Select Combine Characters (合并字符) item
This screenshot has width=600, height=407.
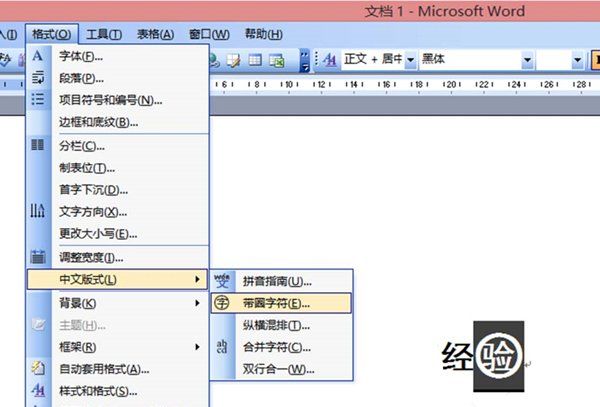281,347
